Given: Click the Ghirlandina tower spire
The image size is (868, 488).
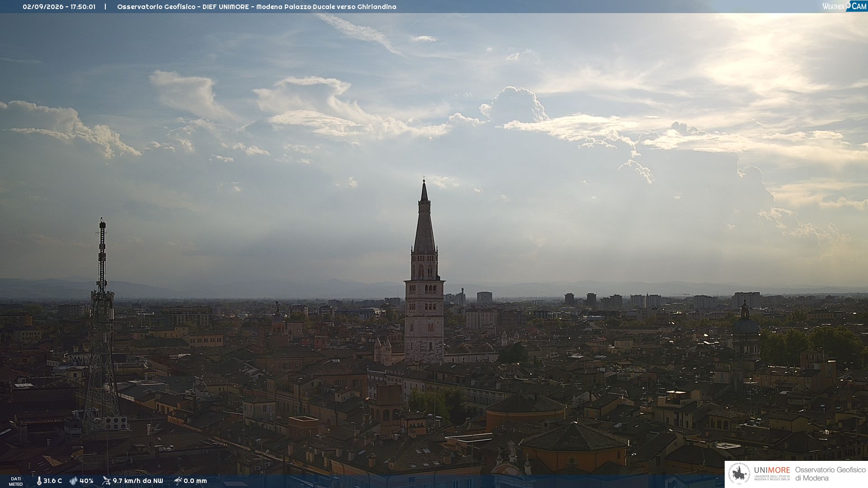Looking at the screenshot, I should click(424, 217).
